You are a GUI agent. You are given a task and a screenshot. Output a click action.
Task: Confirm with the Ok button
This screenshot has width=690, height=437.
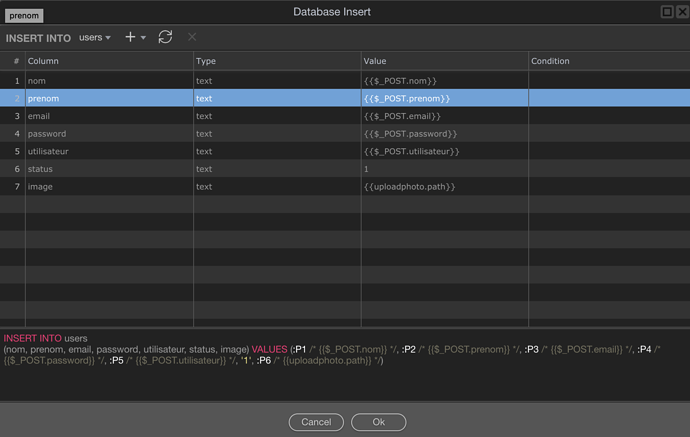378,422
